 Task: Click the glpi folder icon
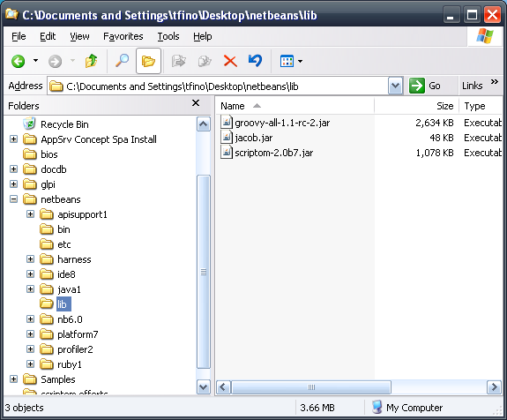pos(30,184)
